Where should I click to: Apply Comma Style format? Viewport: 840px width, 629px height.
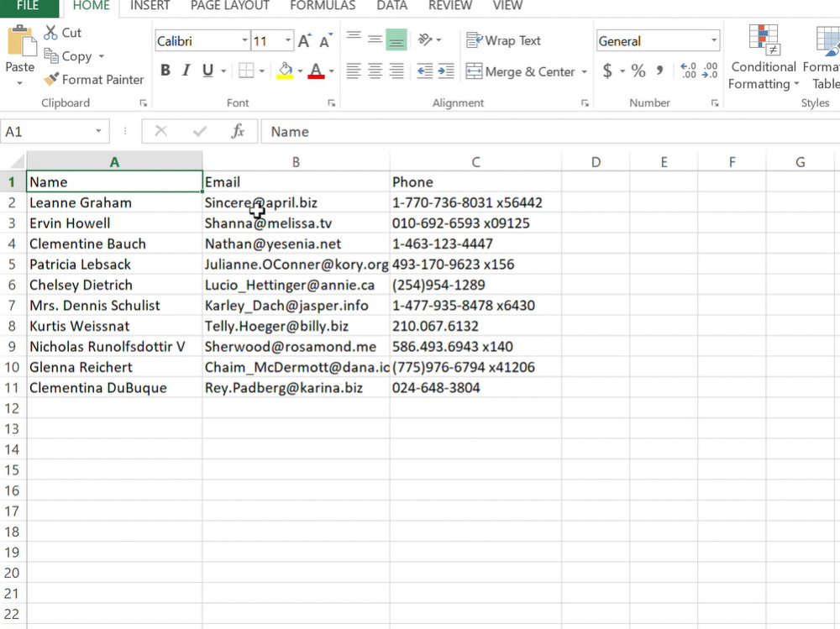pos(660,71)
